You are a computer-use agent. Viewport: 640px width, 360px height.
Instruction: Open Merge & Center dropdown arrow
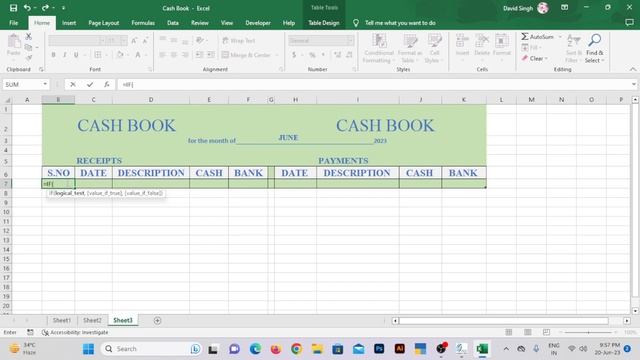(277, 55)
